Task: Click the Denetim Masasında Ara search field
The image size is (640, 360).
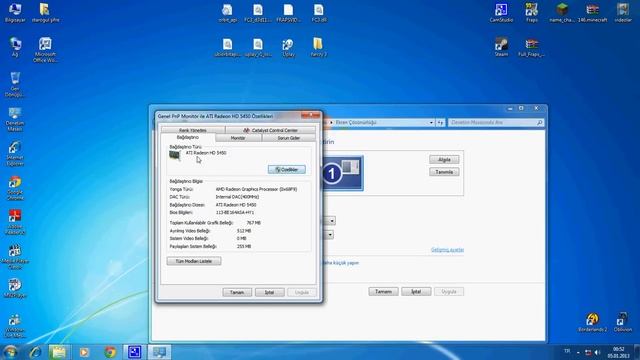Action: coord(496,122)
